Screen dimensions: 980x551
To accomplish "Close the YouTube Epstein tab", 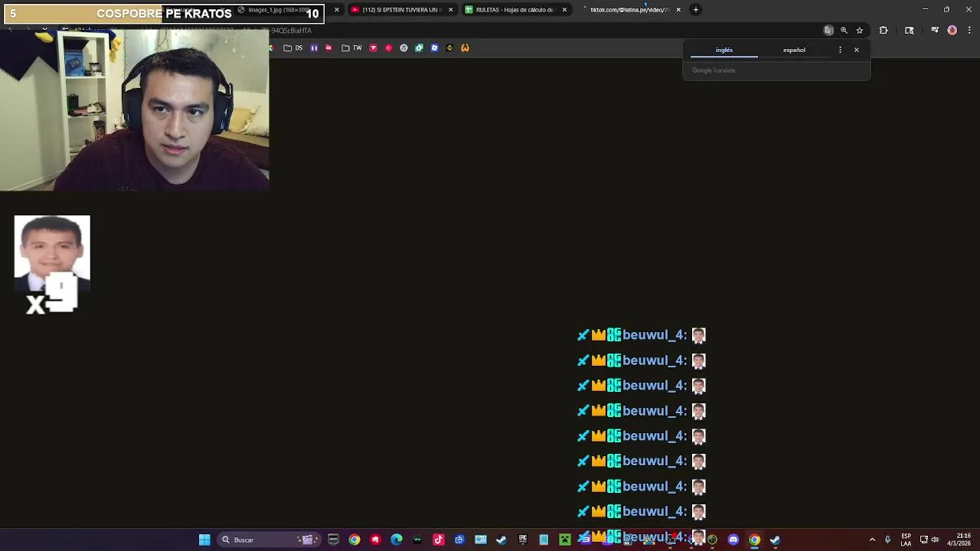I will pos(450,10).
